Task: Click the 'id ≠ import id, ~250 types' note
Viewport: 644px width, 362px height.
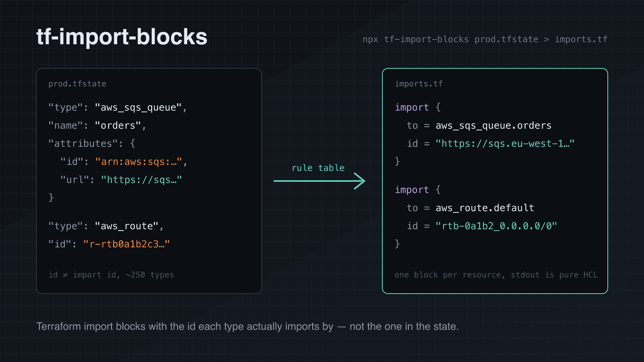Action: coord(111,275)
